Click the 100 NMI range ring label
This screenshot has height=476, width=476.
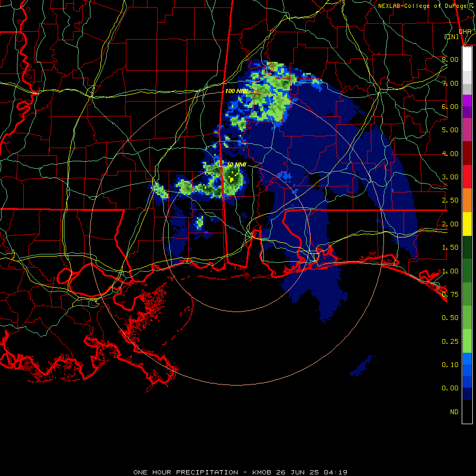[236, 91]
